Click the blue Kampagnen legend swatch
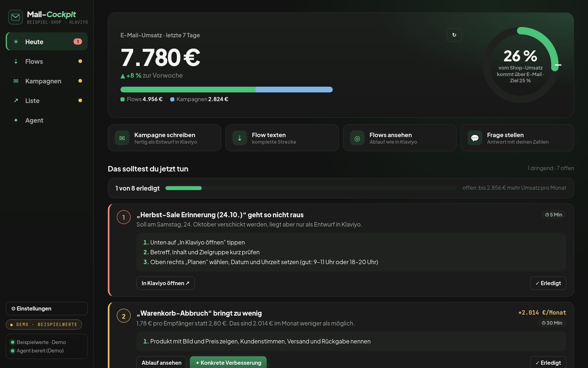Image resolution: width=588 pixels, height=368 pixels. click(x=172, y=99)
